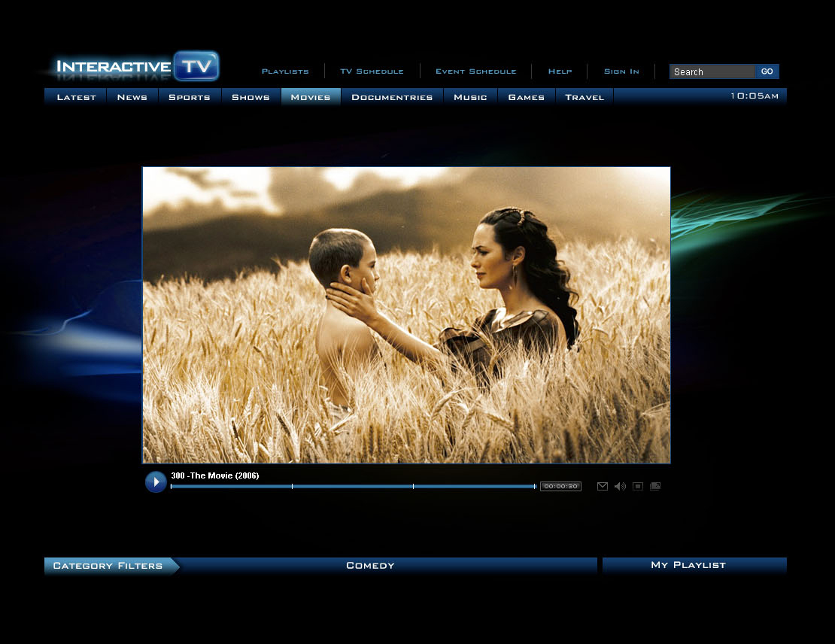Open the Documentries tab
The width and height of the screenshot is (835, 644).
[x=392, y=97]
